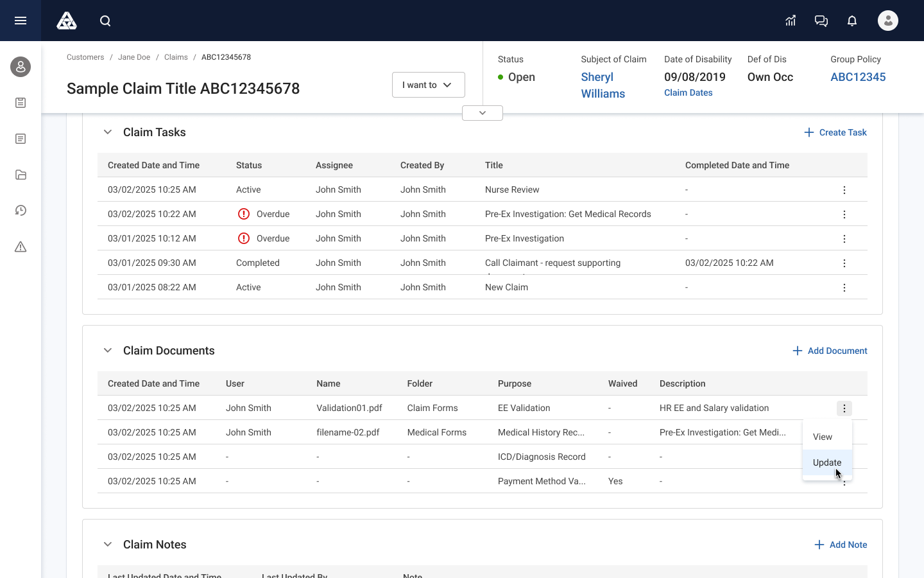924x578 pixels.
Task: Click the plus icon beside Add Document
Action: tap(798, 351)
